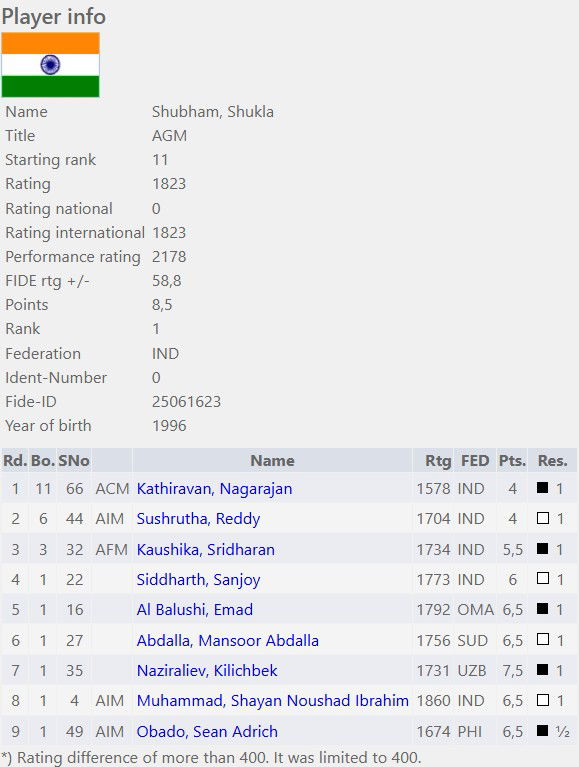Open Kaushika, Sridharan player link

[205, 549]
